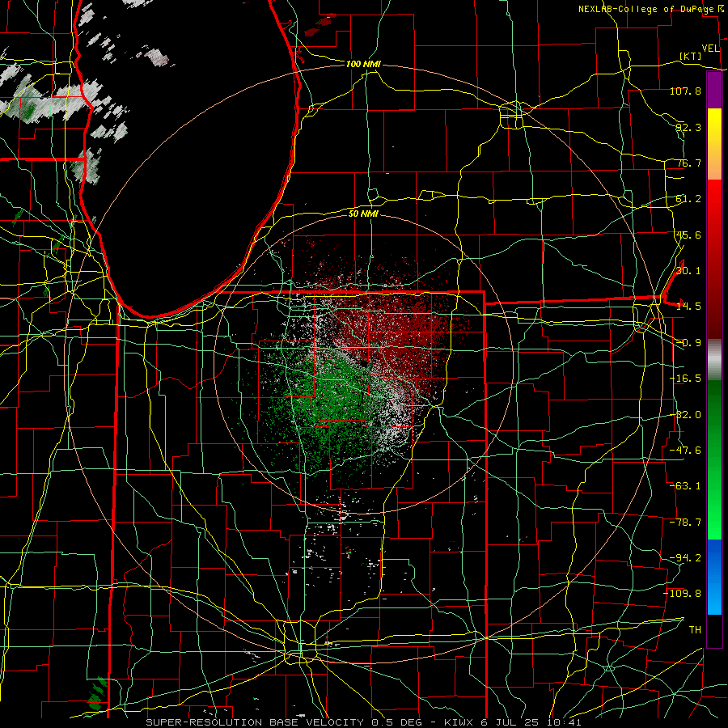Click the 107.8 velocity scale value

pos(685,91)
